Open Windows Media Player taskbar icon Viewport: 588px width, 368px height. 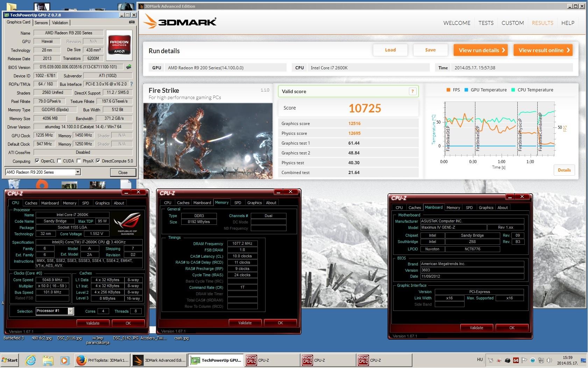coord(65,360)
